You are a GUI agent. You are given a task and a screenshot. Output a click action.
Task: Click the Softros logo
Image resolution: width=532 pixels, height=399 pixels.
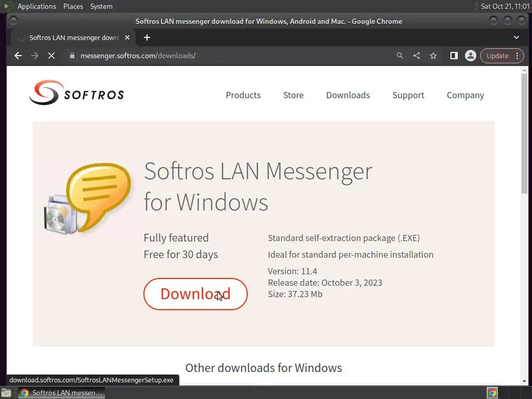pyautogui.click(x=77, y=92)
